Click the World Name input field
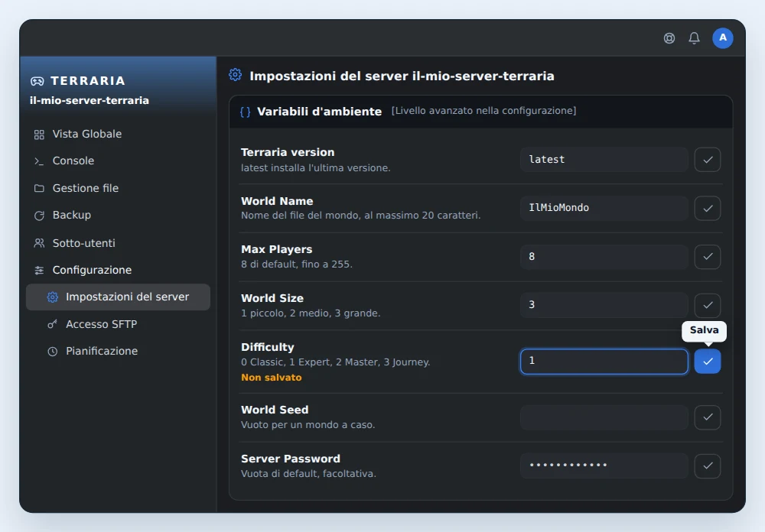 click(x=604, y=208)
